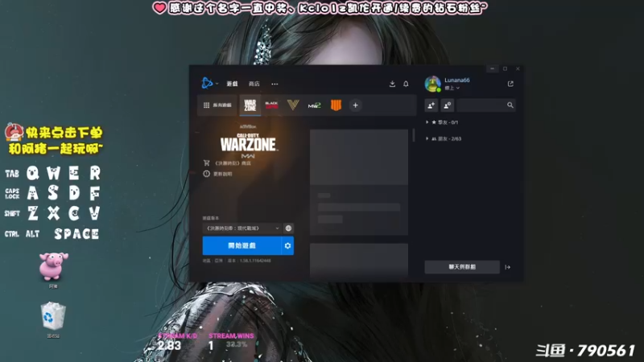The image size is (644, 362).
Task: Click the Call of Duty Warzone logo
Action: [248, 144]
